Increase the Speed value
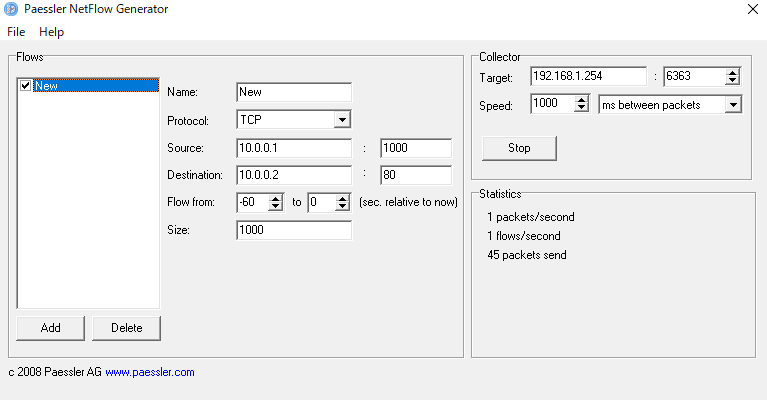Image resolution: width=767 pixels, height=400 pixels. point(582,100)
